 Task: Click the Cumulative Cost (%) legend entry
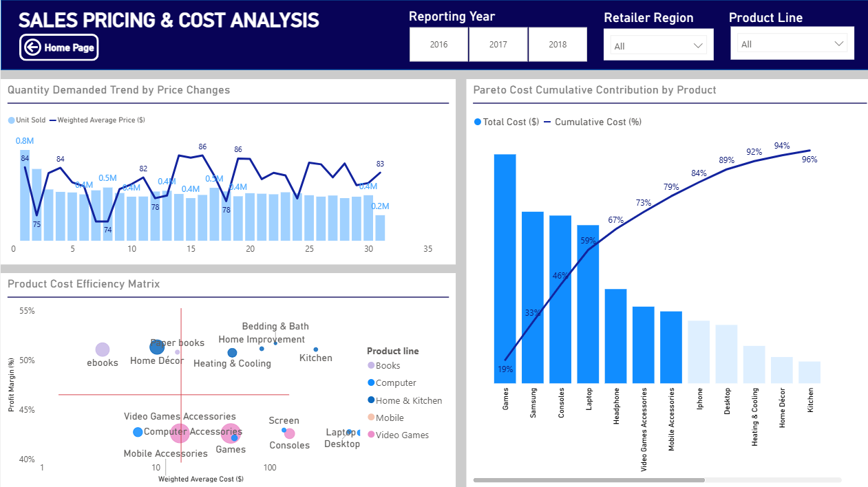click(597, 122)
